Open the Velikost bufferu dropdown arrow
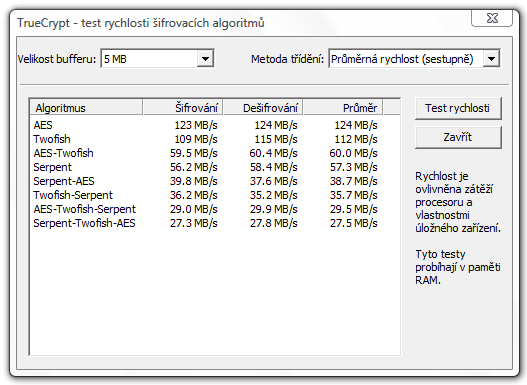This screenshot has width=527, height=385. click(205, 59)
